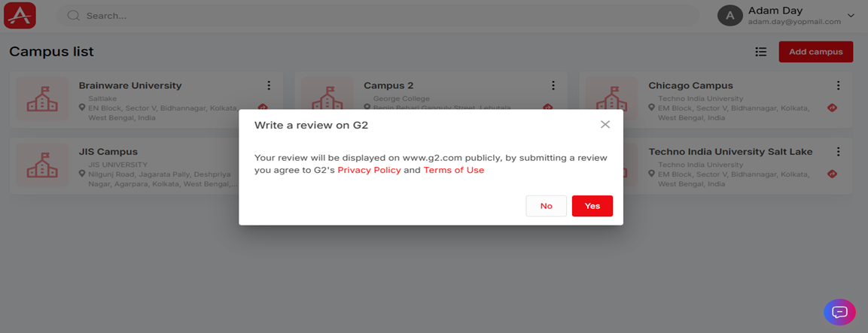Click the Saltlake subtitle text
Screen dimensions: 868x333
102,98
